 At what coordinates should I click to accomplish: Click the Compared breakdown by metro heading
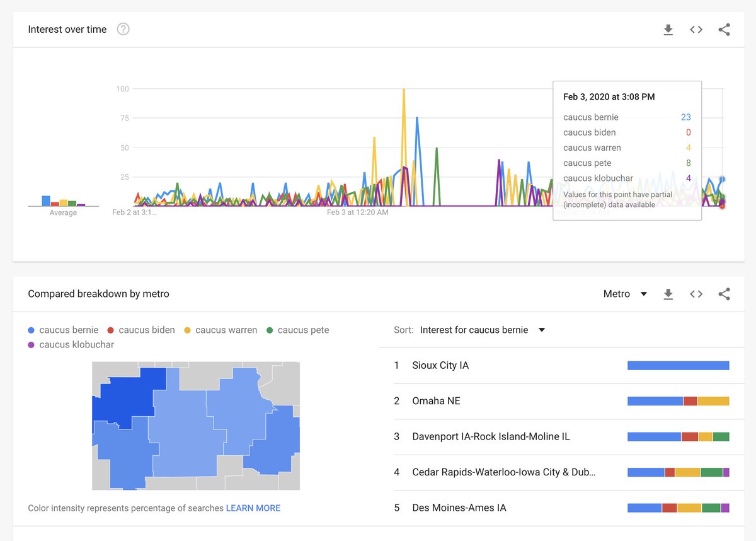98,294
